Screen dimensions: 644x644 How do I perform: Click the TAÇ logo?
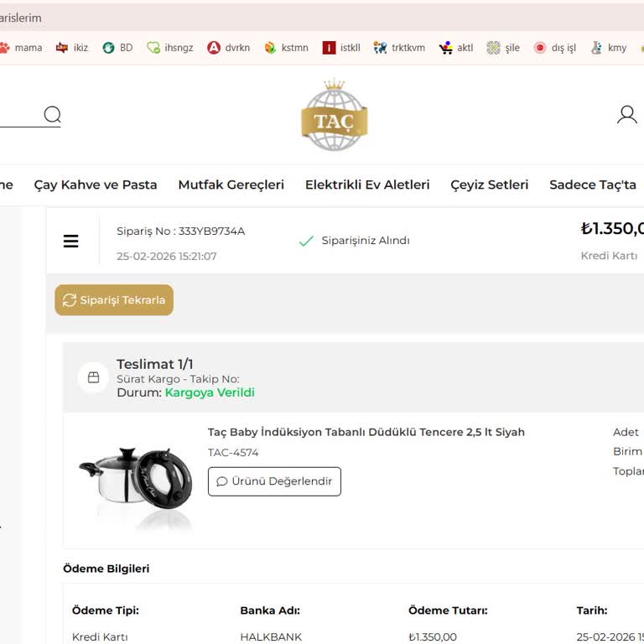pyautogui.click(x=335, y=115)
